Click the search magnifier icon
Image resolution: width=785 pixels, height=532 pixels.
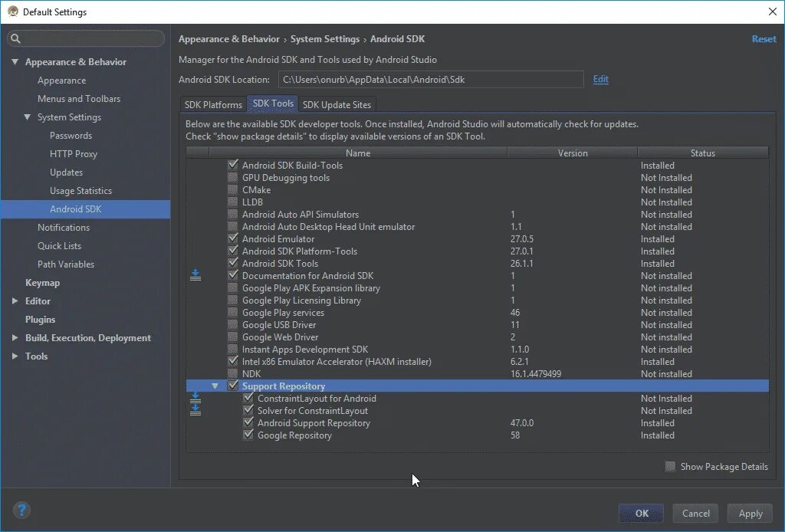[x=16, y=38]
